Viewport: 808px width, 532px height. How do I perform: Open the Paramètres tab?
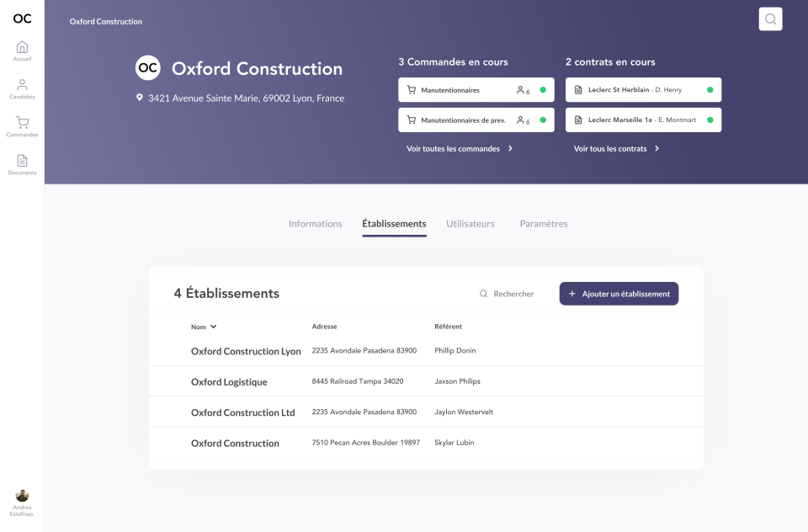point(544,224)
